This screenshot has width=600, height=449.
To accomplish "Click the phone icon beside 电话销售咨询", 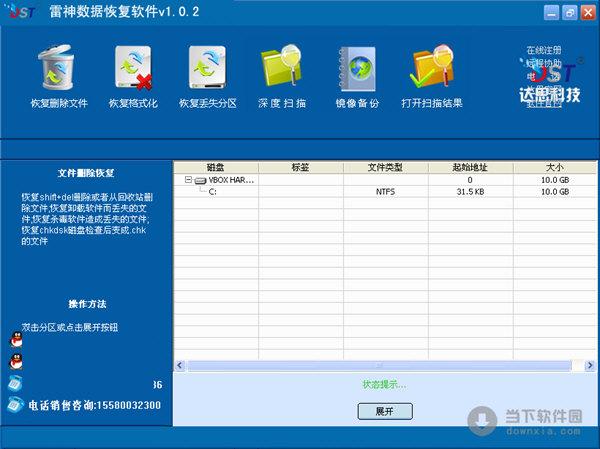I will click(x=15, y=405).
